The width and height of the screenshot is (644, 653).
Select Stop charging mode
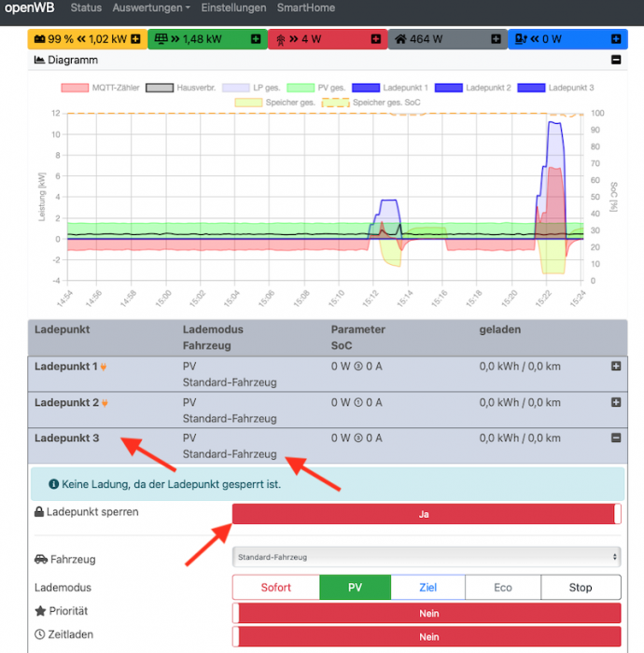pyautogui.click(x=580, y=588)
